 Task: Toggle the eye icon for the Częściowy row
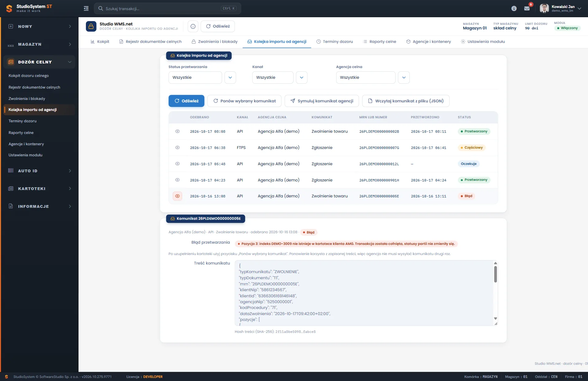(x=177, y=147)
